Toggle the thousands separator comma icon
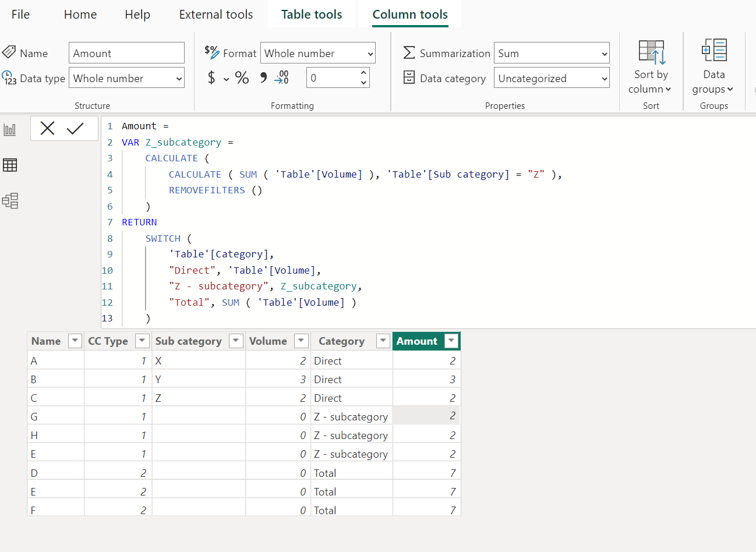The height and width of the screenshot is (552, 756). tap(263, 77)
